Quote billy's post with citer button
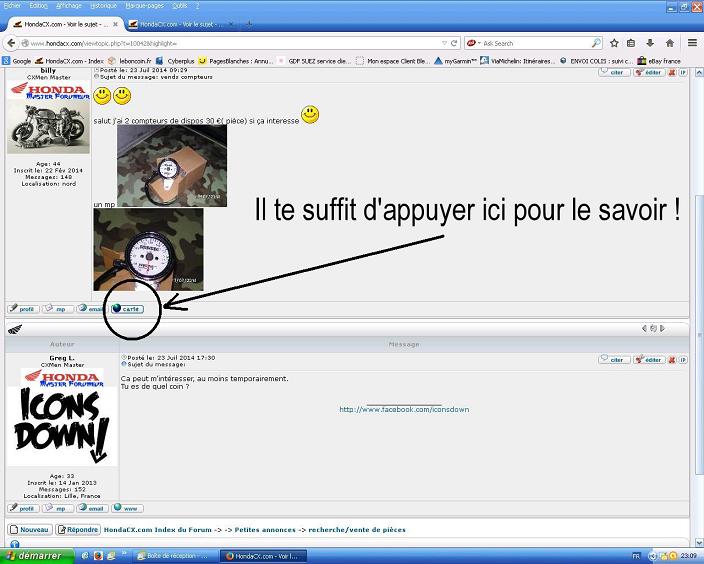The width and height of the screenshot is (704, 564). pyautogui.click(x=614, y=72)
